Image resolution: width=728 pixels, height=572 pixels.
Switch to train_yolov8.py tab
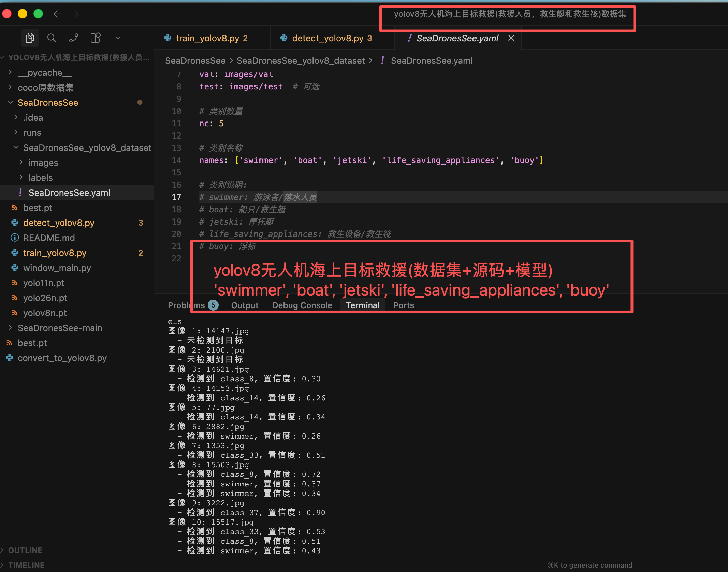pyautogui.click(x=207, y=38)
